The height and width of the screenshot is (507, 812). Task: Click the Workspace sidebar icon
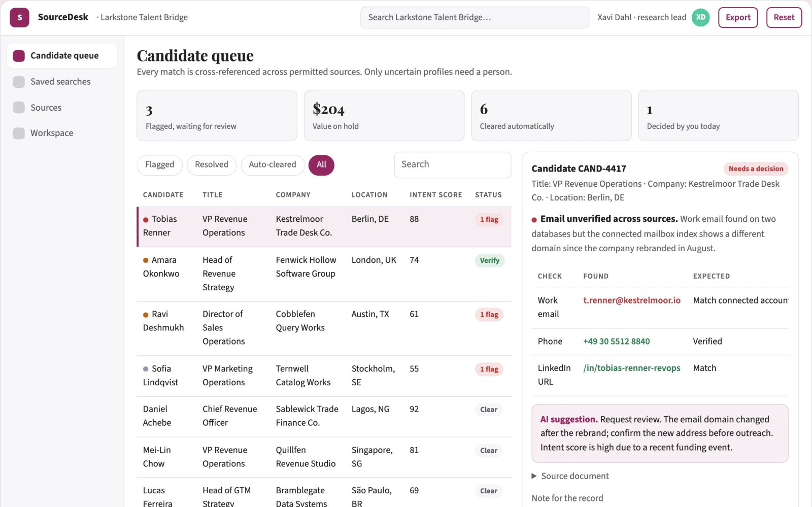coord(19,133)
